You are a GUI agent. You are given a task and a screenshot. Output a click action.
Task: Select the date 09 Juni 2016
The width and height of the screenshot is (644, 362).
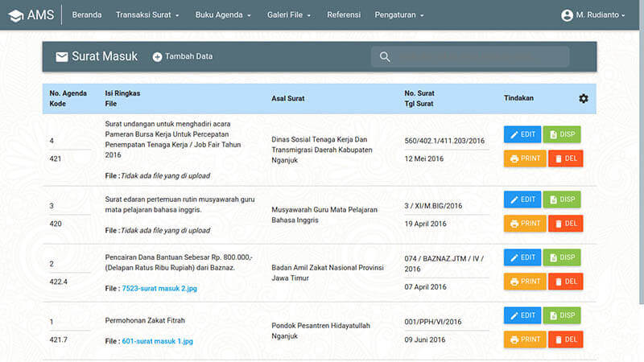(x=425, y=339)
